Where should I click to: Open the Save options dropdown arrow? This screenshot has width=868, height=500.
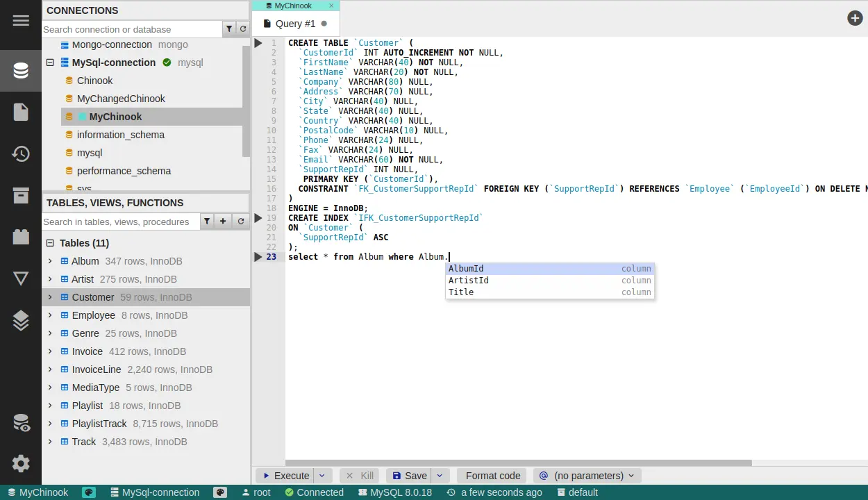tap(440, 476)
